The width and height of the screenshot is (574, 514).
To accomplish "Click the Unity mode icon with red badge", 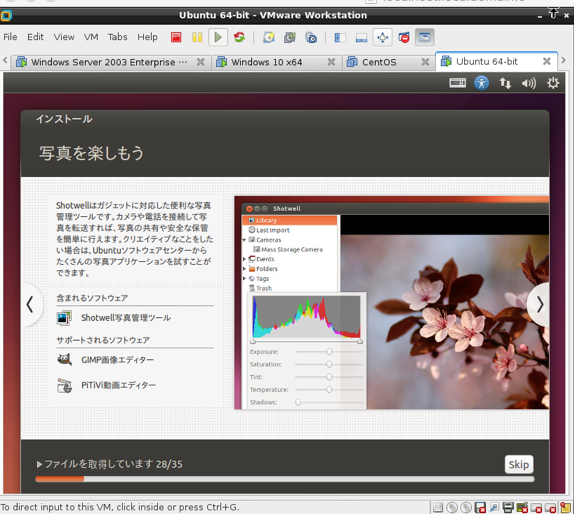I will point(404,37).
